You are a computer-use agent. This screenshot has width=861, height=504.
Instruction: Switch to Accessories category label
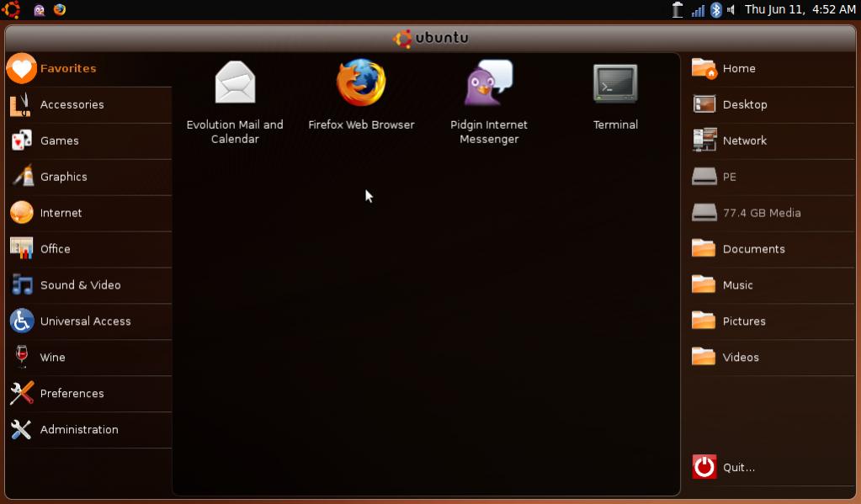click(72, 104)
